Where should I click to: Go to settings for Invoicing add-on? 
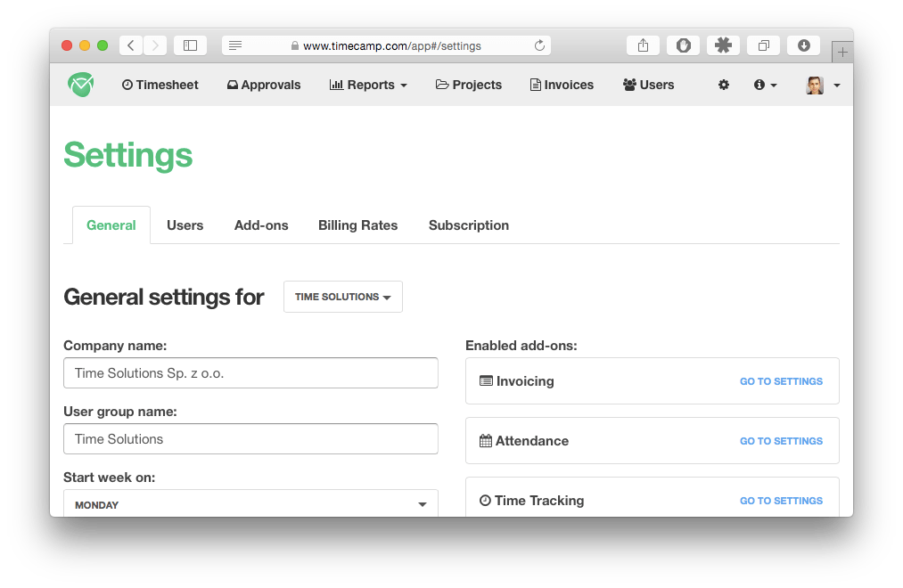pos(781,381)
